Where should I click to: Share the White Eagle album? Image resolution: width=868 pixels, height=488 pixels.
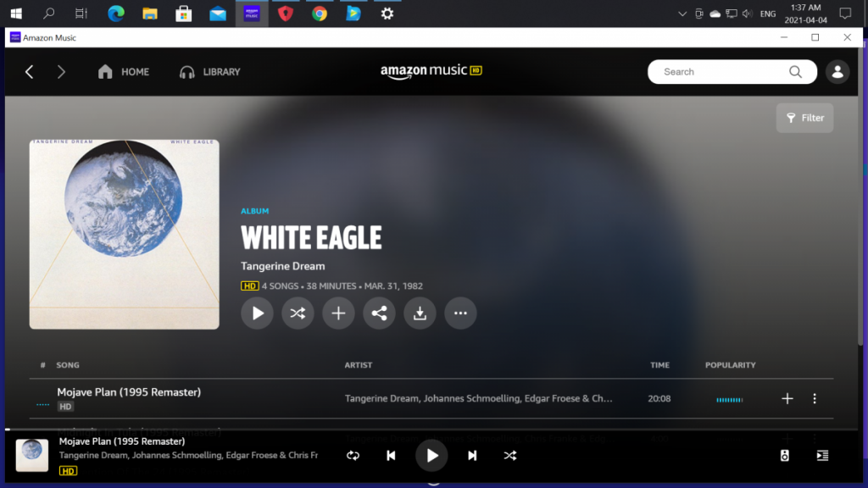pyautogui.click(x=379, y=313)
